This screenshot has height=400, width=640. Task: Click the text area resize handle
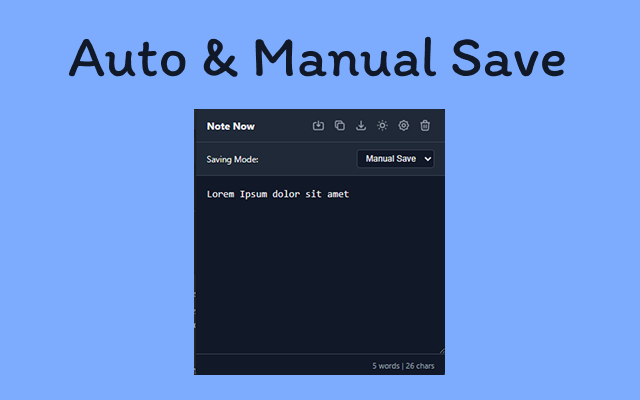442,351
